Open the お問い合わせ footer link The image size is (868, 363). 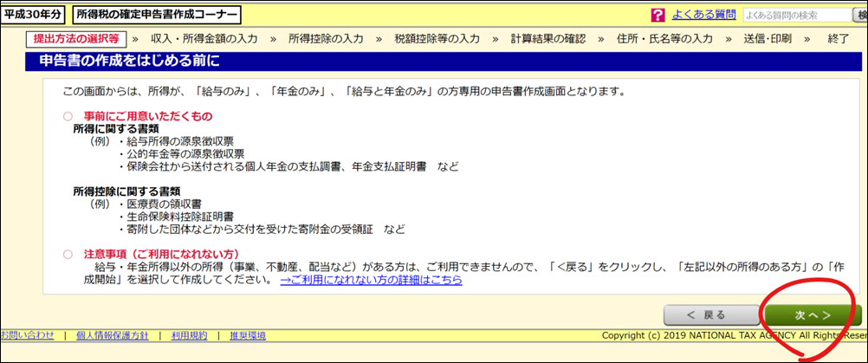point(27,334)
